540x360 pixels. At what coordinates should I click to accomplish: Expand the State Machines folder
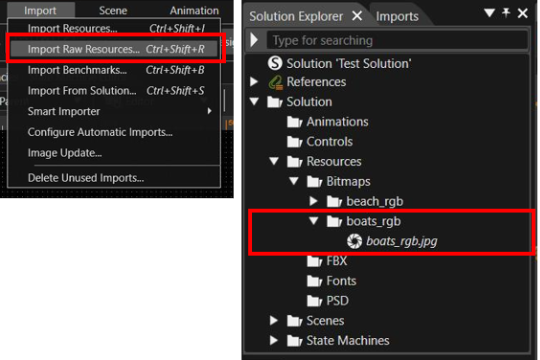[274, 340]
